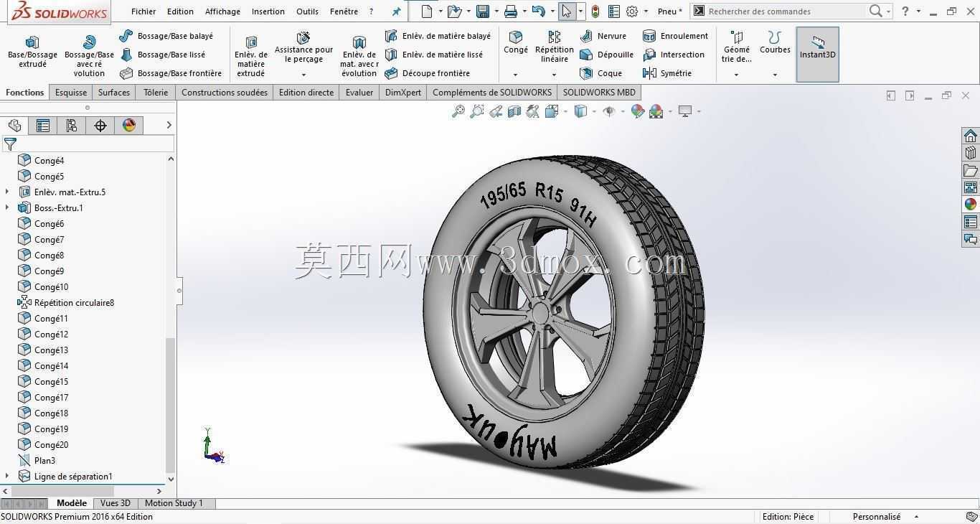This screenshot has height=524, width=980.
Task: Switch to the Evaluer tab
Action: point(359,92)
